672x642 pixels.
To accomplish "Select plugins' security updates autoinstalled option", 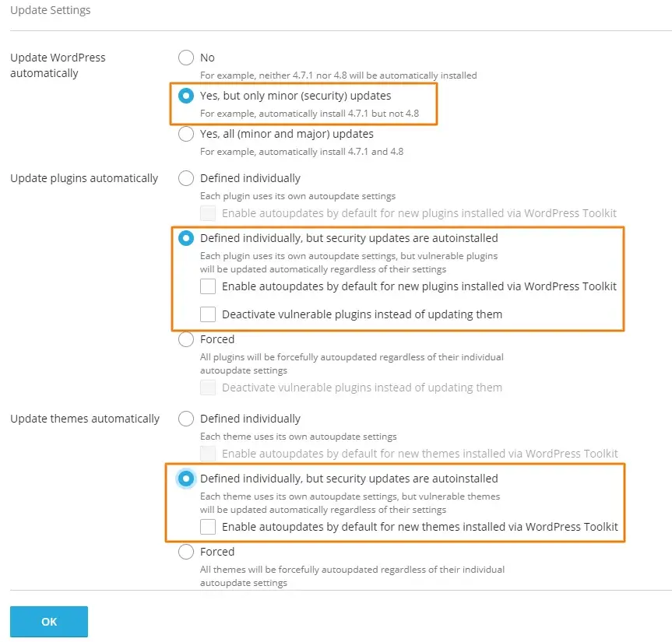I will coord(186,238).
